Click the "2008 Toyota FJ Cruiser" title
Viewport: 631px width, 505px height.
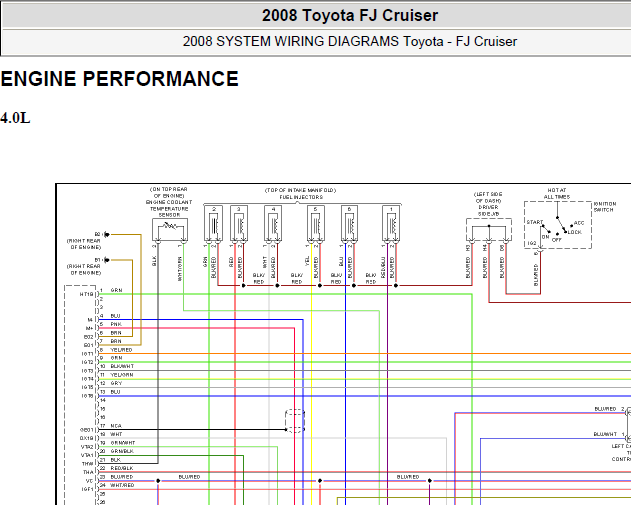350,16
